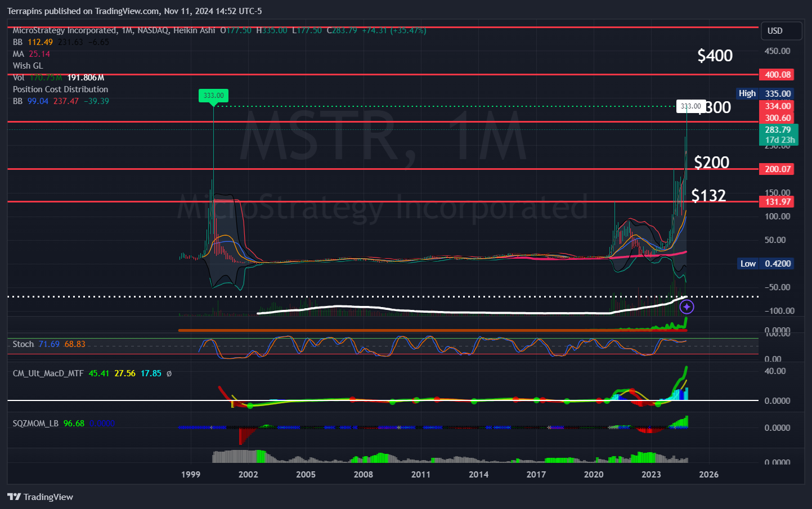Click the 2020 year label on time axis
This screenshot has height=509, width=812.
point(594,474)
